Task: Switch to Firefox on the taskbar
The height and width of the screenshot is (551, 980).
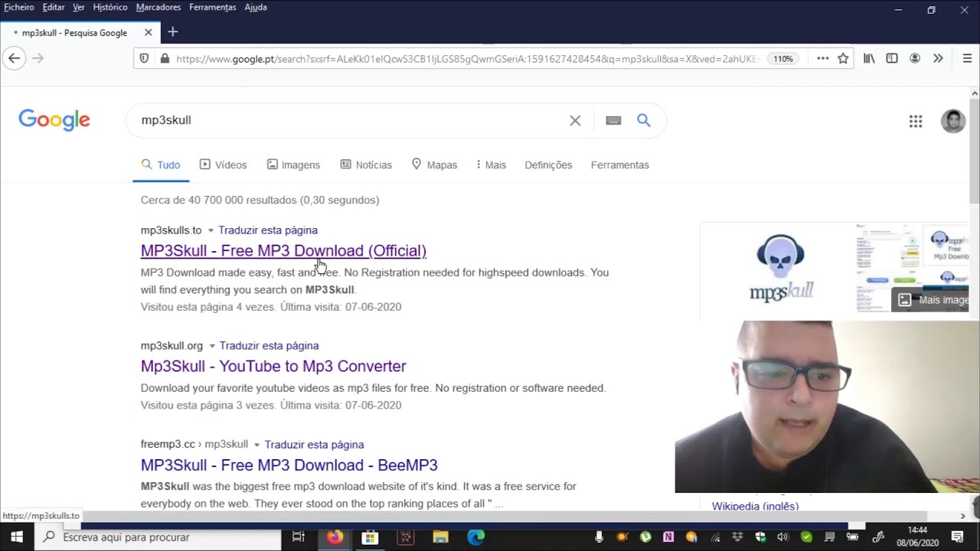Action: [x=335, y=537]
